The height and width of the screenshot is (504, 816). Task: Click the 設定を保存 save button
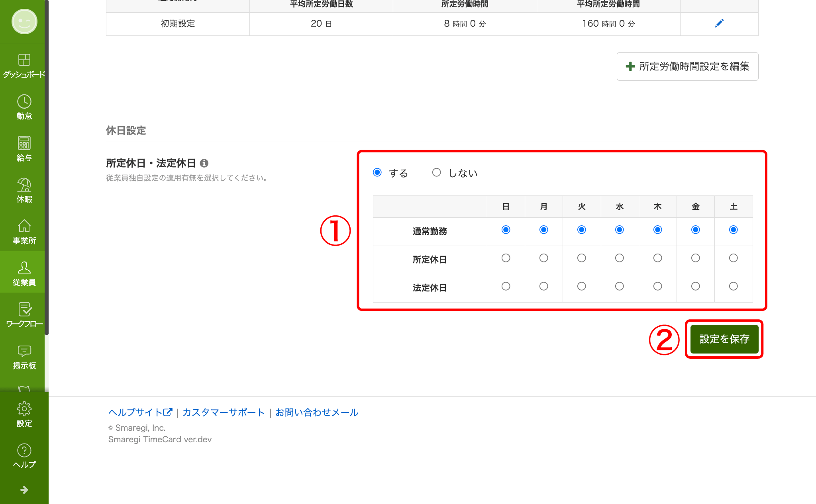point(724,339)
